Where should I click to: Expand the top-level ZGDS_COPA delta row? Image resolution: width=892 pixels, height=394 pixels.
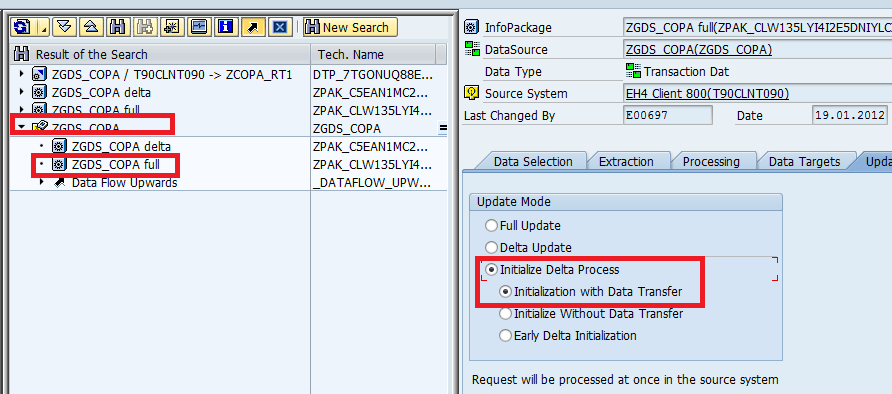(22, 92)
